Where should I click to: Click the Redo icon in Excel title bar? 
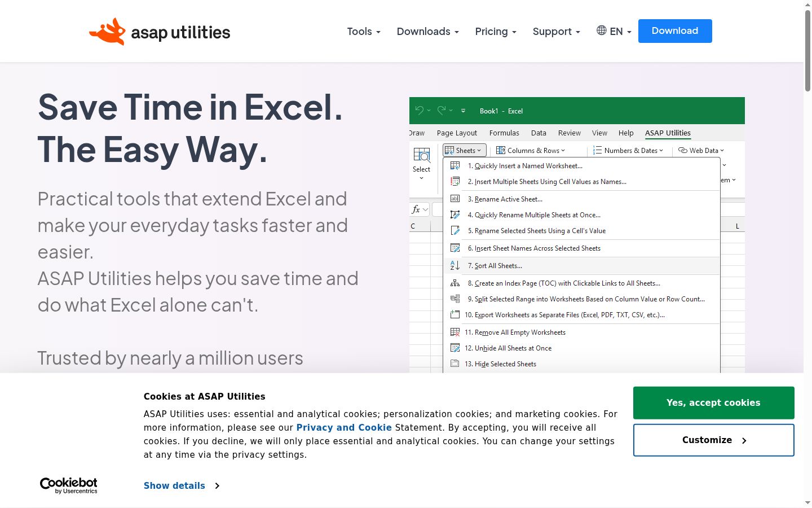442,111
